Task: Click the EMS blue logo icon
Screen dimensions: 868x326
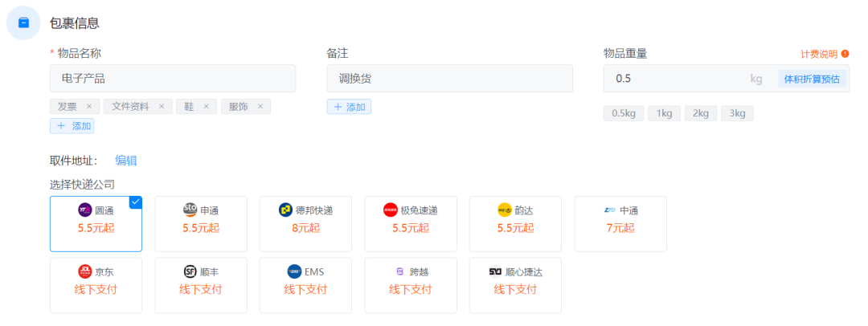Action: point(294,271)
